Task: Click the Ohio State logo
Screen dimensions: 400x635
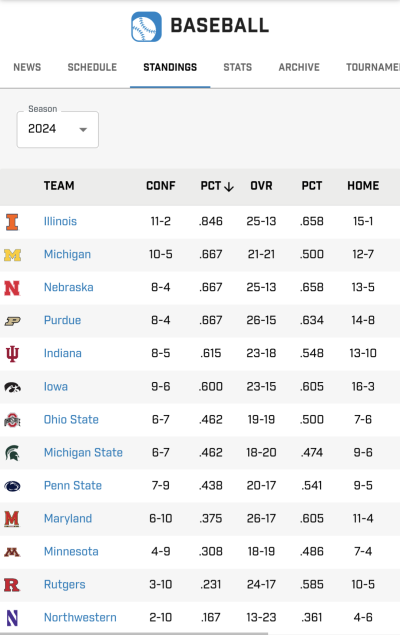Action: point(12,420)
